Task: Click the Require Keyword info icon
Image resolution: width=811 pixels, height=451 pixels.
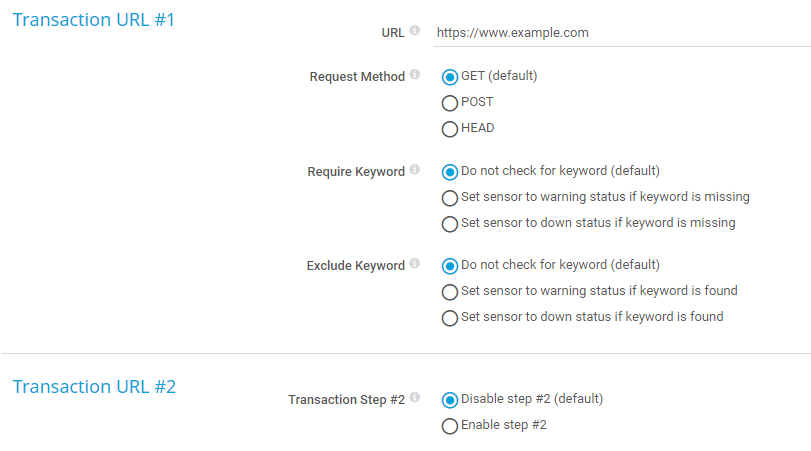Action: click(x=415, y=171)
